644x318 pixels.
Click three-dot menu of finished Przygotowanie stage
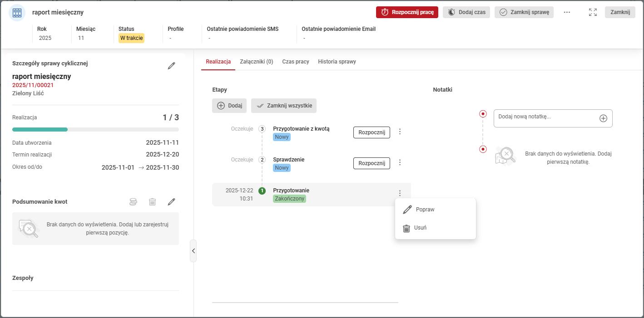coord(400,193)
